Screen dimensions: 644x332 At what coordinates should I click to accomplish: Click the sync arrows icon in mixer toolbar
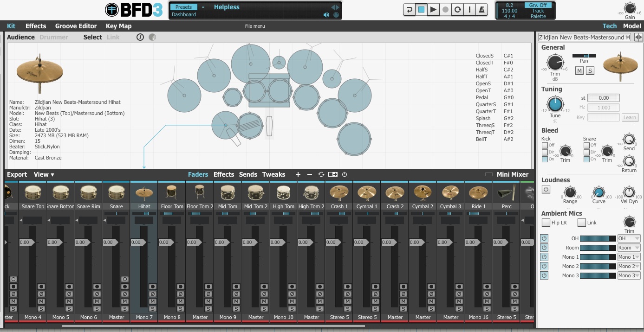coord(321,174)
